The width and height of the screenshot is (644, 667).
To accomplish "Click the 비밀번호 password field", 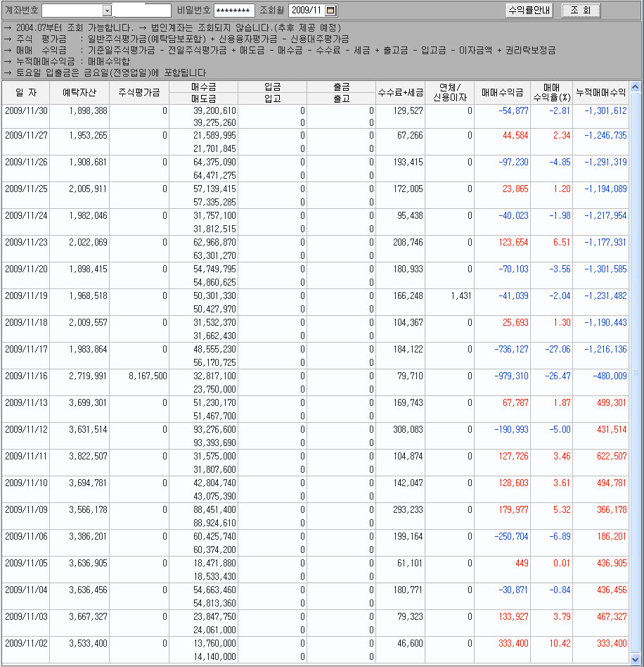I will click(x=234, y=11).
